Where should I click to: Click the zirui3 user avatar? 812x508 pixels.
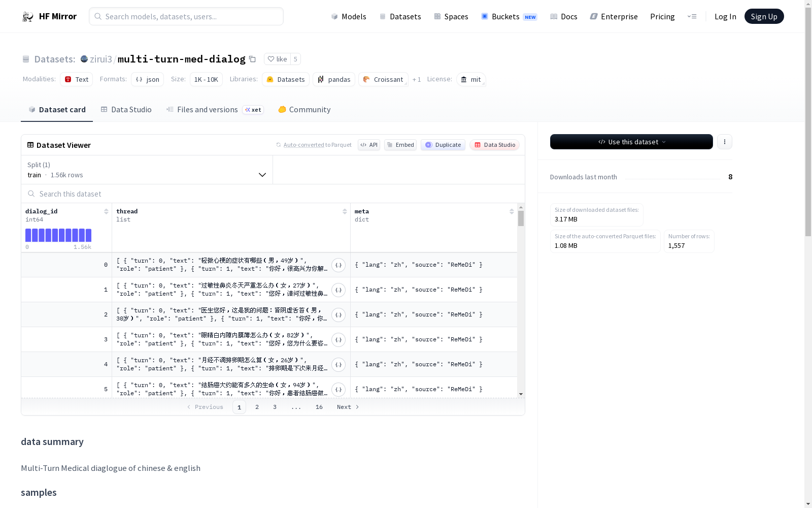pyautogui.click(x=84, y=59)
